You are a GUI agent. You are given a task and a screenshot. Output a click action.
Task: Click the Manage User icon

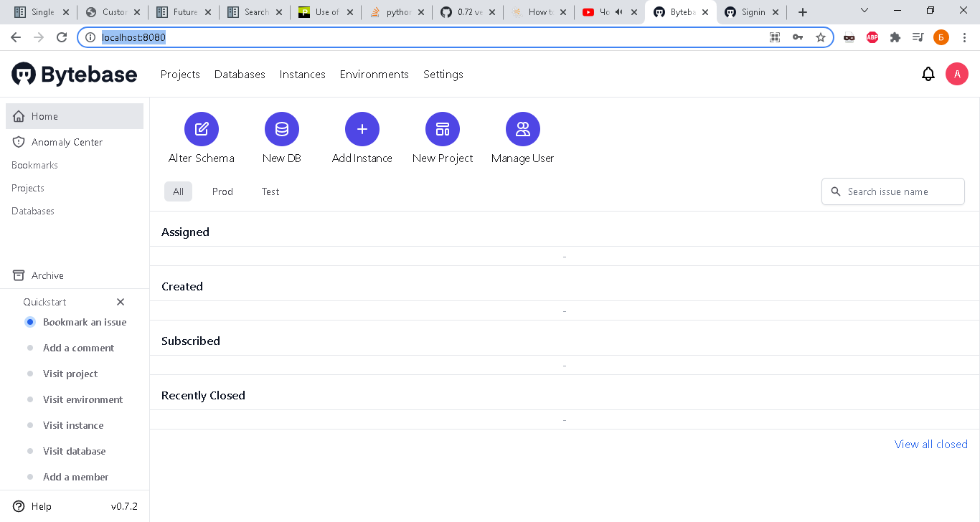pyautogui.click(x=523, y=129)
